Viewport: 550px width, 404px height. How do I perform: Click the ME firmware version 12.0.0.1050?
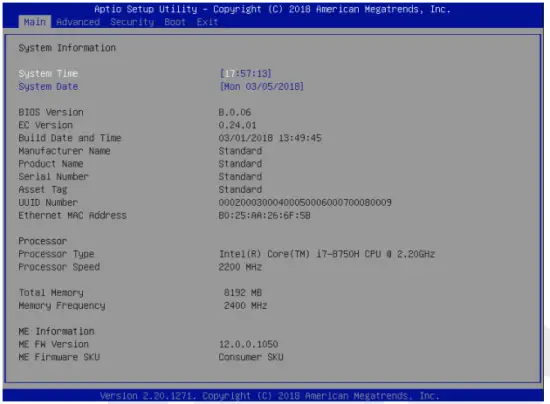249,344
